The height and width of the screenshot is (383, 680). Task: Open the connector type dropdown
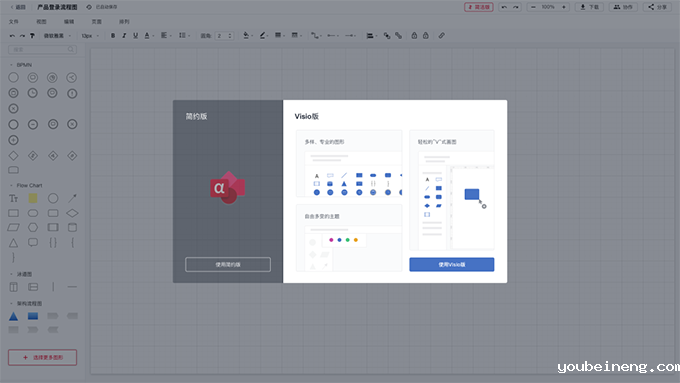point(316,36)
